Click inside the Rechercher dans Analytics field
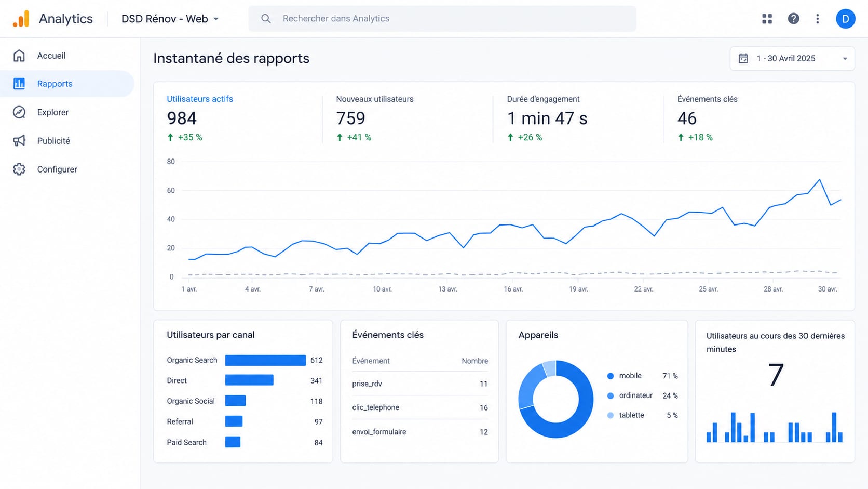 [442, 19]
